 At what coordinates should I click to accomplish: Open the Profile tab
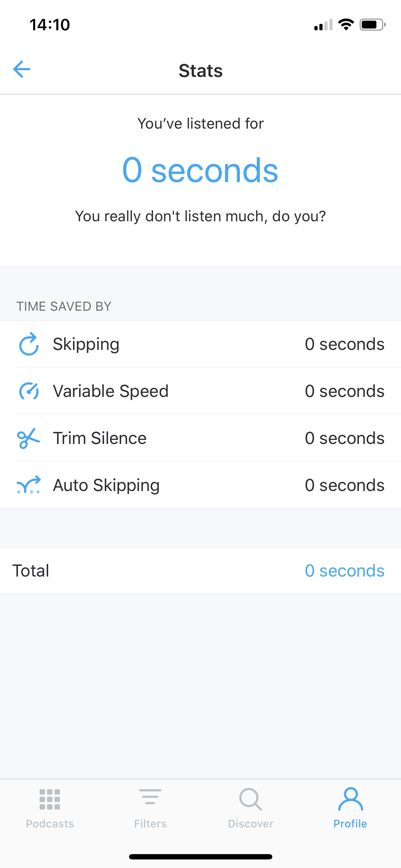(x=350, y=807)
